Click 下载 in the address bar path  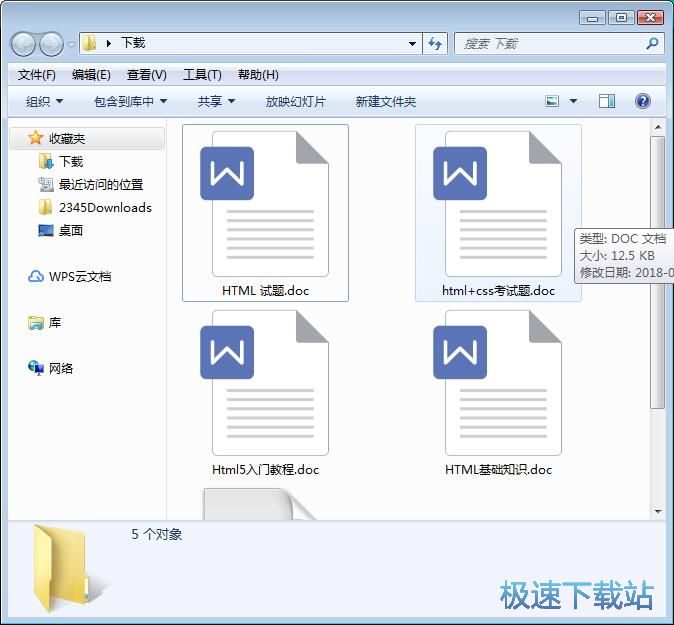[133, 43]
